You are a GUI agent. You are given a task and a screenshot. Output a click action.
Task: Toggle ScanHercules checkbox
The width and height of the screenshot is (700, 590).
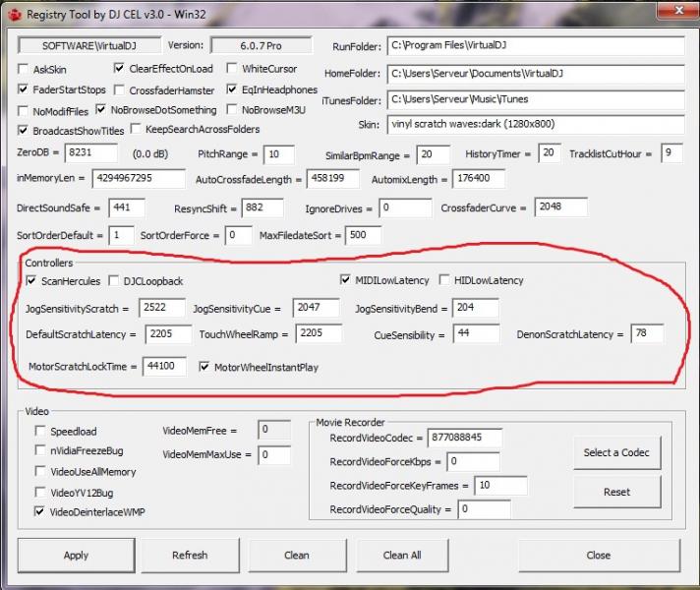(x=31, y=280)
